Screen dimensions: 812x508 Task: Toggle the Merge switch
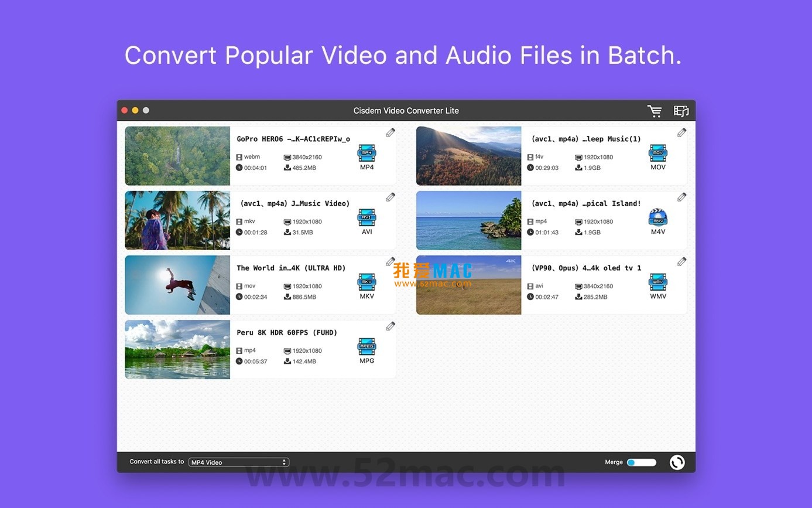pos(642,462)
